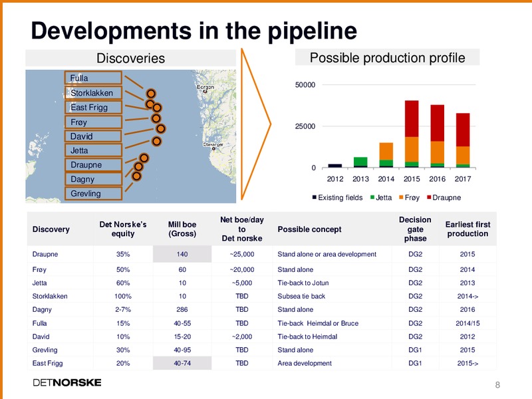This screenshot has height=399, width=532.
Task: Select the Frøy map label box
Action: point(93,122)
